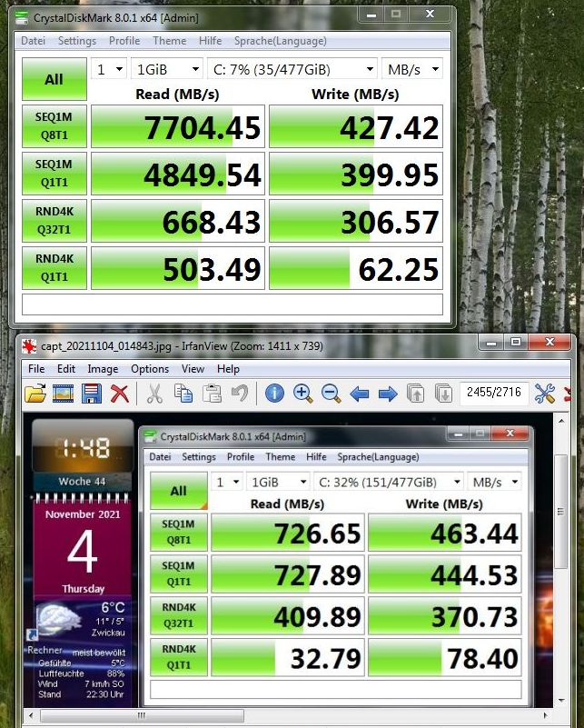Image resolution: width=584 pixels, height=728 pixels.
Task: Run SEQ1M Q8T1 test in top window
Action: (x=54, y=126)
